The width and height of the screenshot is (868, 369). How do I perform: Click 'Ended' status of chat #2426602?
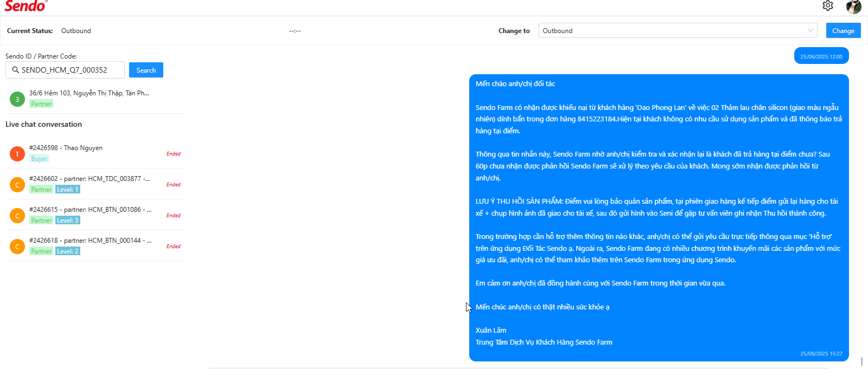(174, 185)
